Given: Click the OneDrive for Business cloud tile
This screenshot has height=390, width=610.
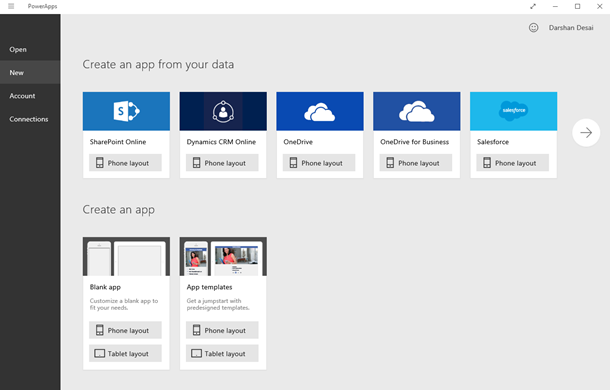Looking at the screenshot, I should pyautogui.click(x=417, y=111).
